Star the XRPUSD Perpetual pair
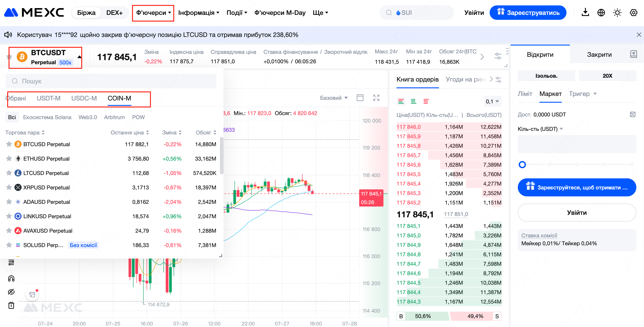The image size is (644, 327). tap(9, 187)
